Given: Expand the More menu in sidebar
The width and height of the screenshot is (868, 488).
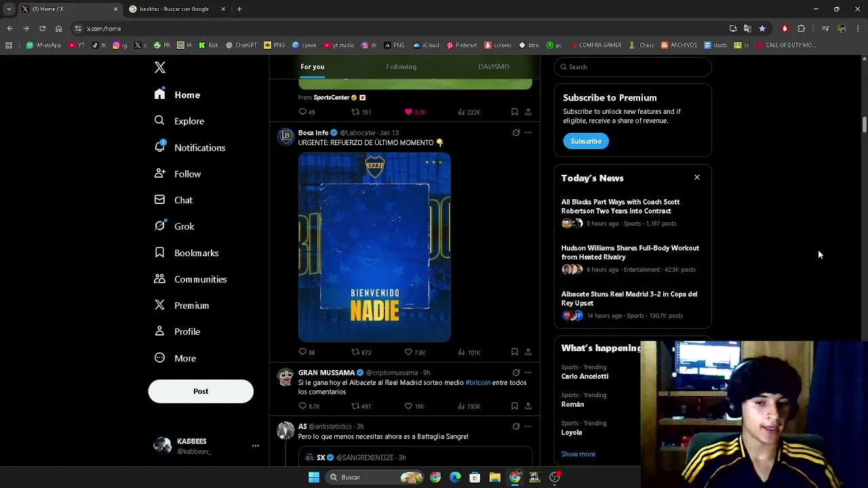Looking at the screenshot, I should (175, 358).
